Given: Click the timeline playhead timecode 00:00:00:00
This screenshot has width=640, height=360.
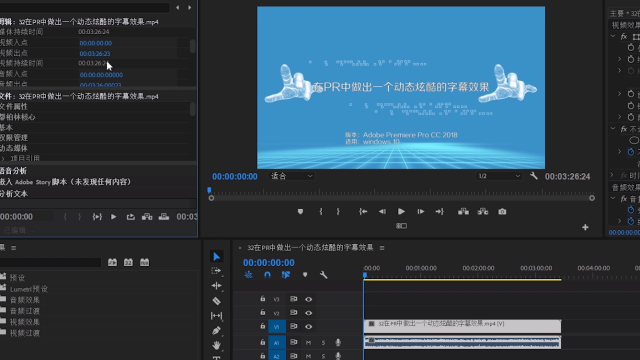Looking at the screenshot, I should point(269,262).
